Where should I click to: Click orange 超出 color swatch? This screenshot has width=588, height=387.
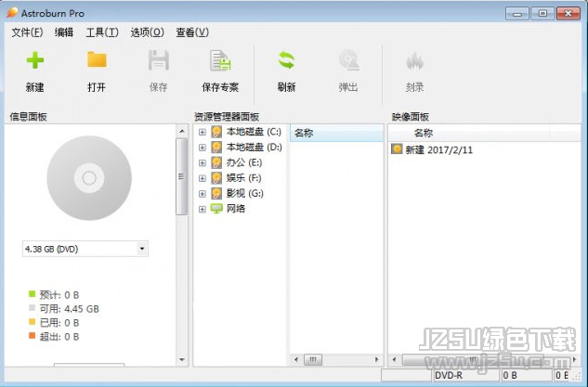point(33,336)
